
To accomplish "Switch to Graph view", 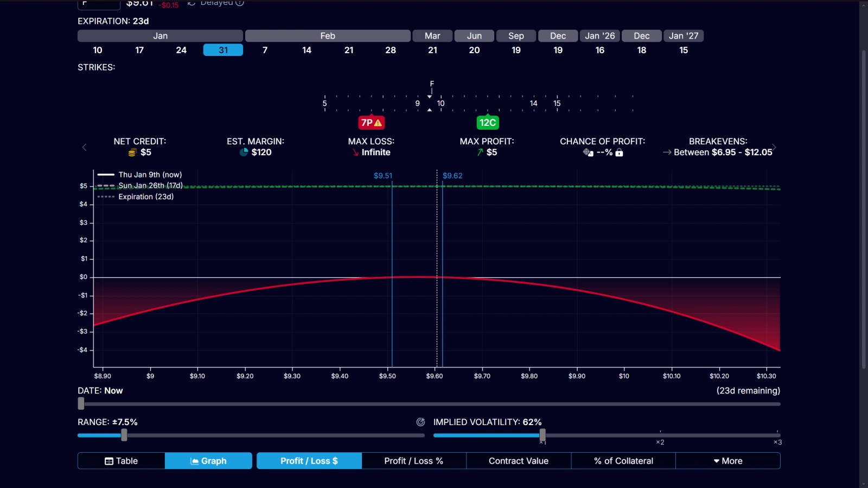I will pyautogui.click(x=208, y=461).
